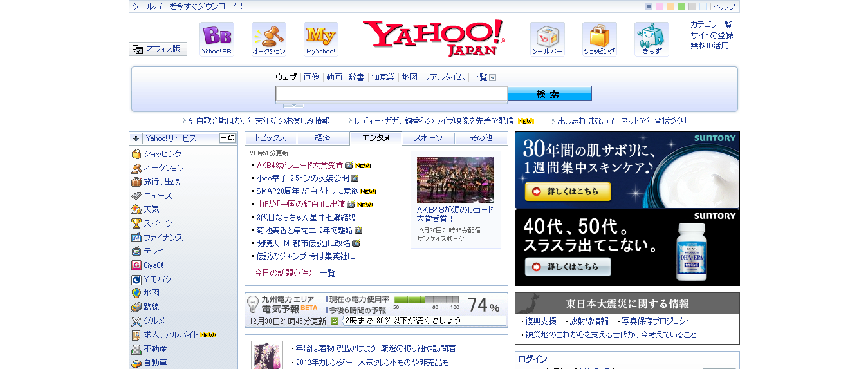The width and height of the screenshot is (868, 369).
Task: Select the 動画 search tab
Action: coord(334,77)
